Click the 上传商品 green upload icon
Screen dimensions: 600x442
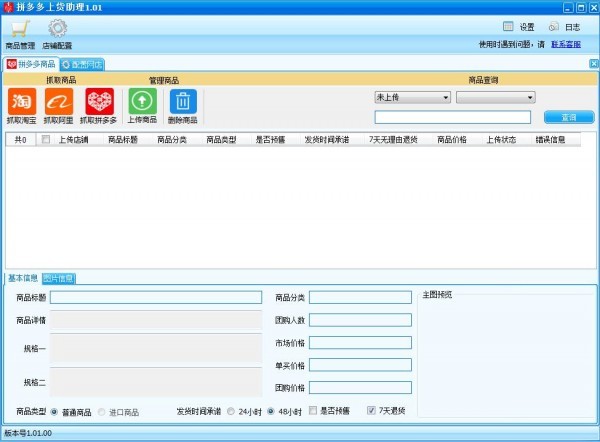coord(142,101)
